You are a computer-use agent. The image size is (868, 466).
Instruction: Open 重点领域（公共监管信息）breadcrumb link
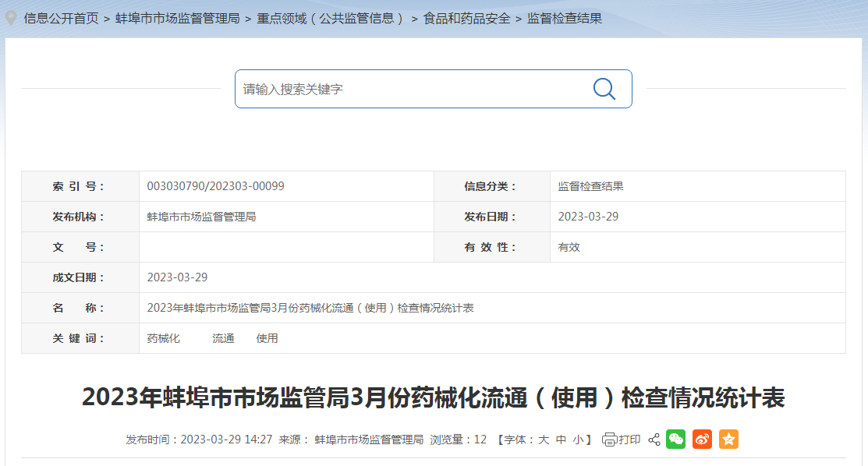331,18
